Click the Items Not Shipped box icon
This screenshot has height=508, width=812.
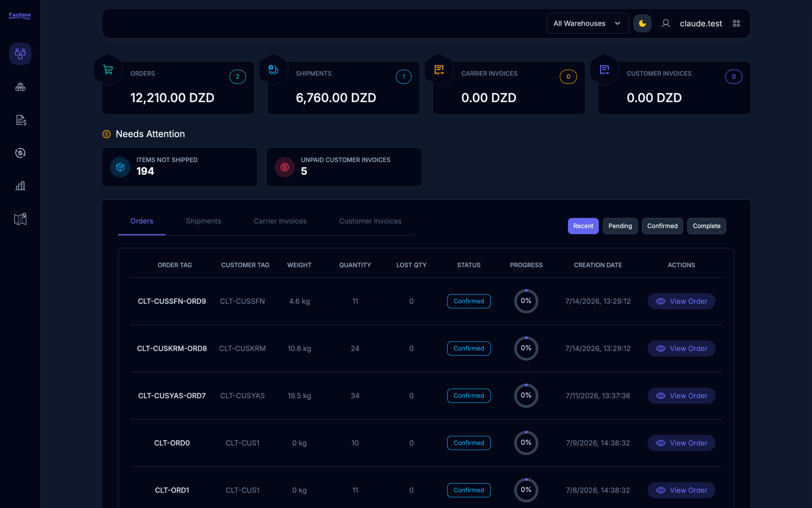tap(120, 167)
